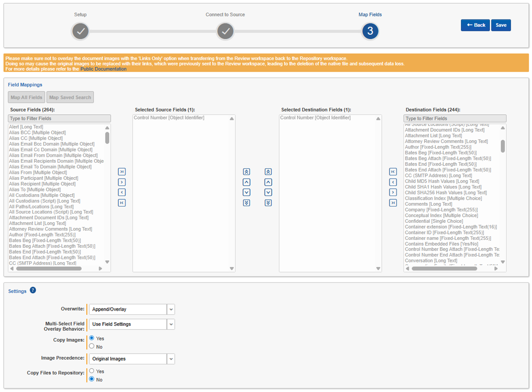
Task: Open the Public Documentation link
Action: 104,69
